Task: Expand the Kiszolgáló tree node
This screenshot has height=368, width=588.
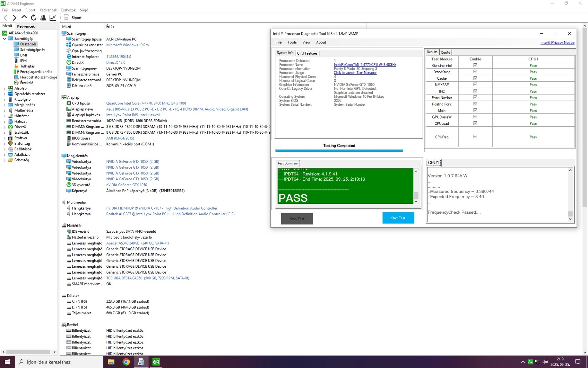Action: coord(4,99)
